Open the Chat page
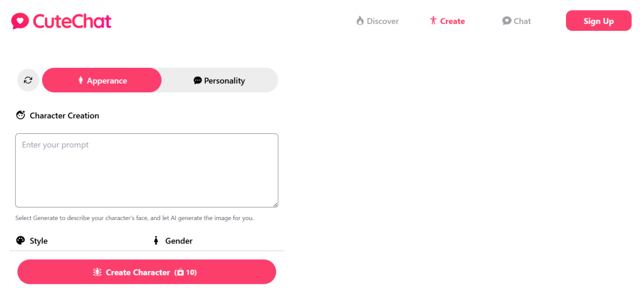 pos(517,21)
